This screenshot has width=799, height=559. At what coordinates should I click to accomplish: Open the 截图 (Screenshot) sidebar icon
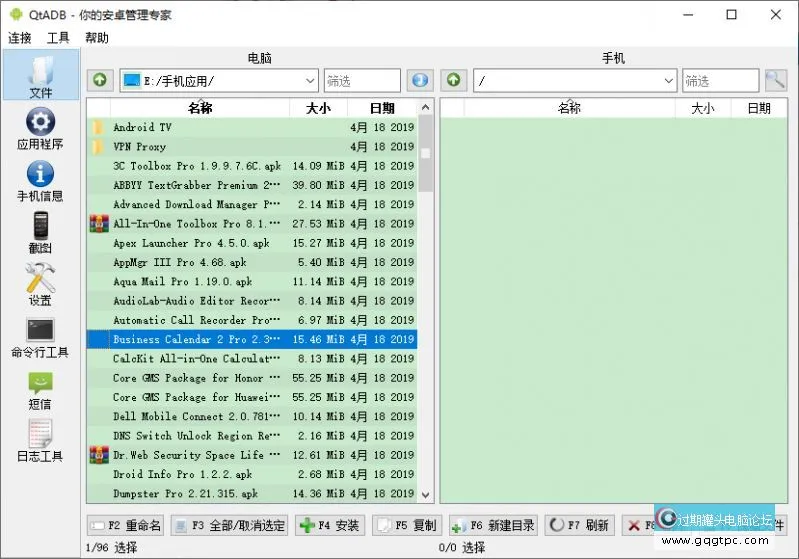[40, 232]
